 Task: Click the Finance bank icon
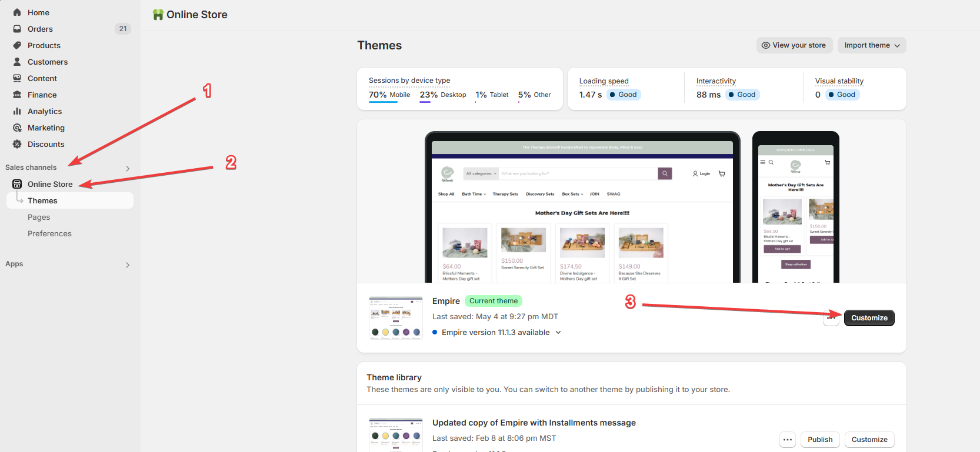point(17,95)
